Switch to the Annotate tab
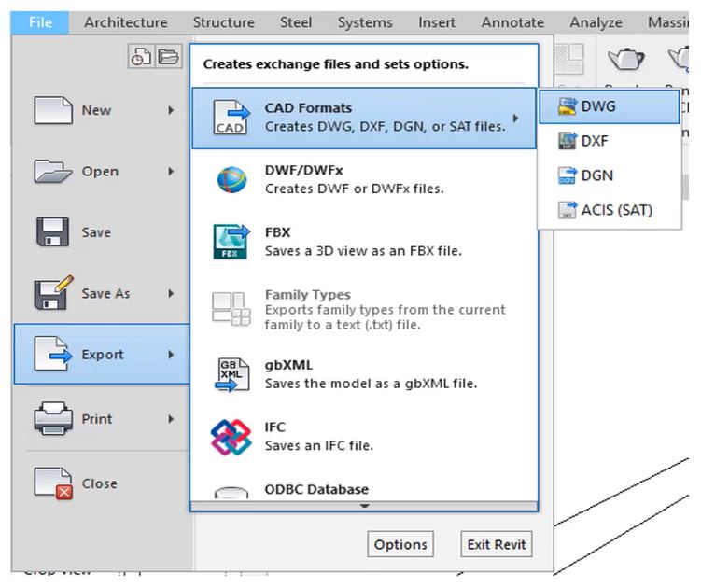 click(512, 22)
